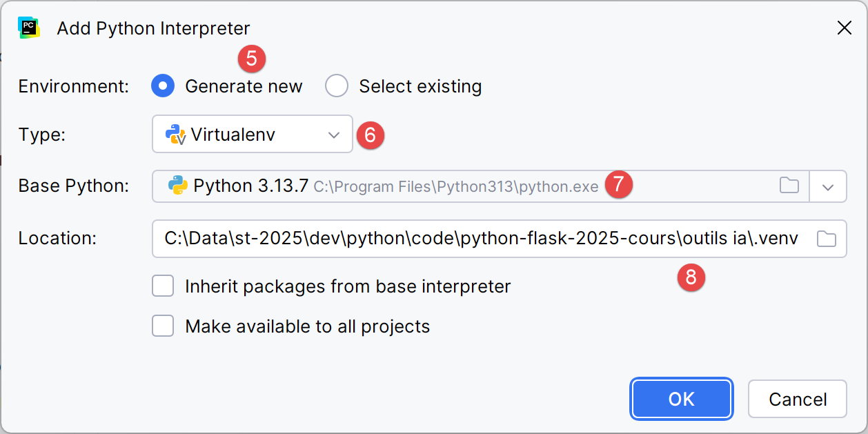Click the Virtualenv icon in Type field
This screenshot has width=868, height=434.
coord(176,135)
